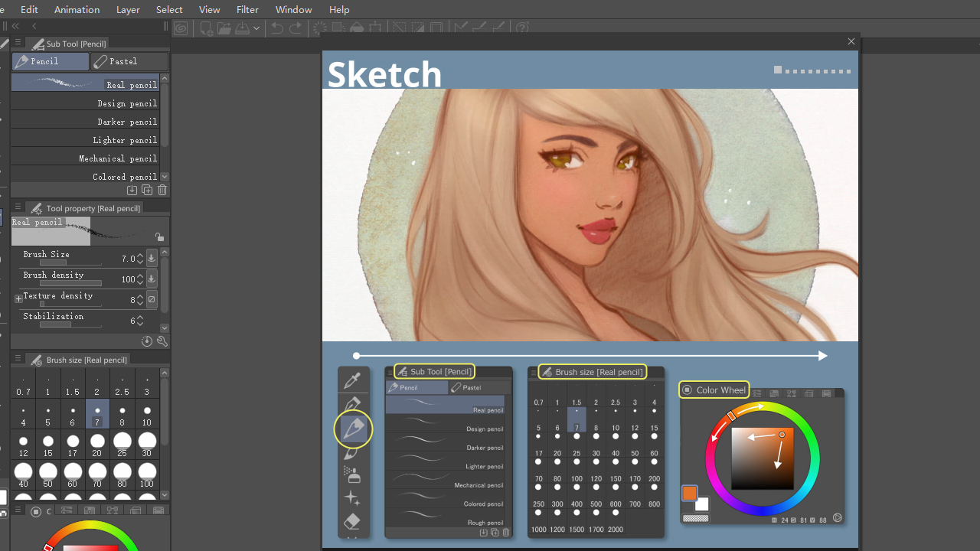Select the white sub color swatch

(x=702, y=504)
